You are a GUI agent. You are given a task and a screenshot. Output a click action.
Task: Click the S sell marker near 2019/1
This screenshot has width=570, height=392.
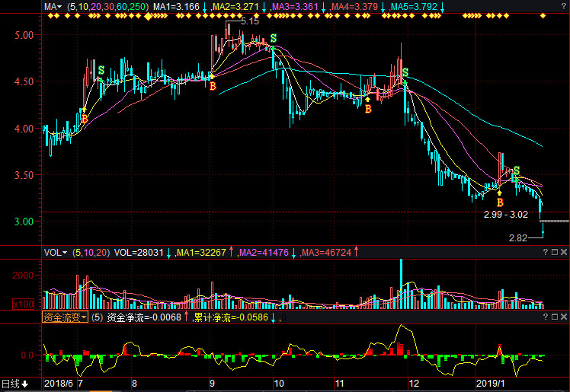[x=516, y=171]
